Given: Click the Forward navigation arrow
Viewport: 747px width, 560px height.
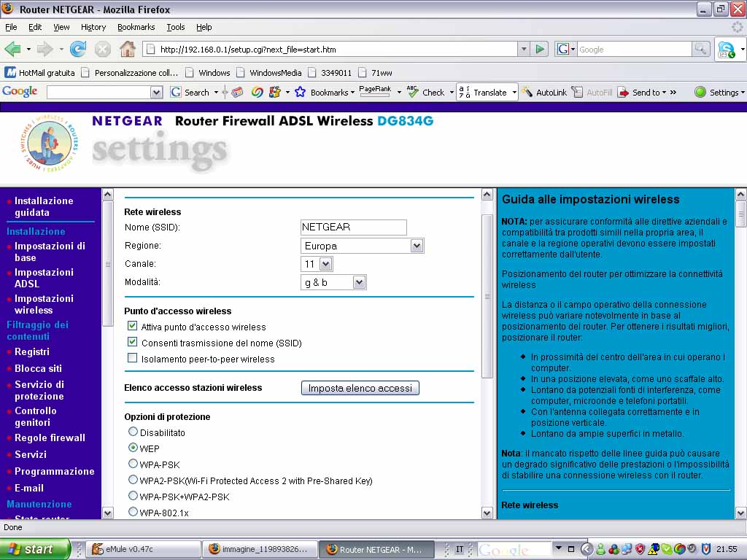Looking at the screenshot, I should (44, 49).
